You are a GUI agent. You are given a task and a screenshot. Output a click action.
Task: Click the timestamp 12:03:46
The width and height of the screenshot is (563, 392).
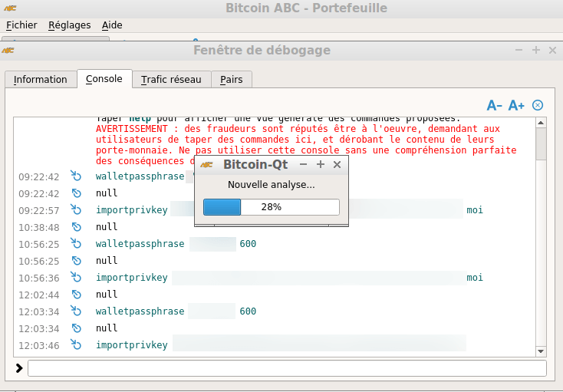[x=39, y=346]
